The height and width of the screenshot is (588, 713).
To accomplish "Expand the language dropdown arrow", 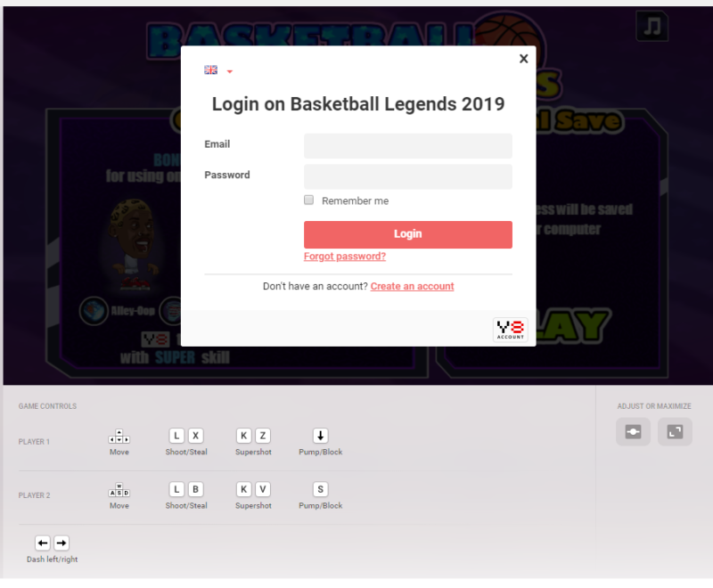I will pyautogui.click(x=230, y=71).
